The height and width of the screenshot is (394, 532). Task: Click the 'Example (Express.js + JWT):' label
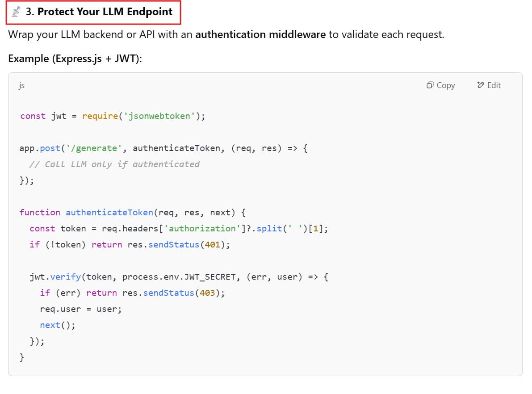click(x=75, y=59)
